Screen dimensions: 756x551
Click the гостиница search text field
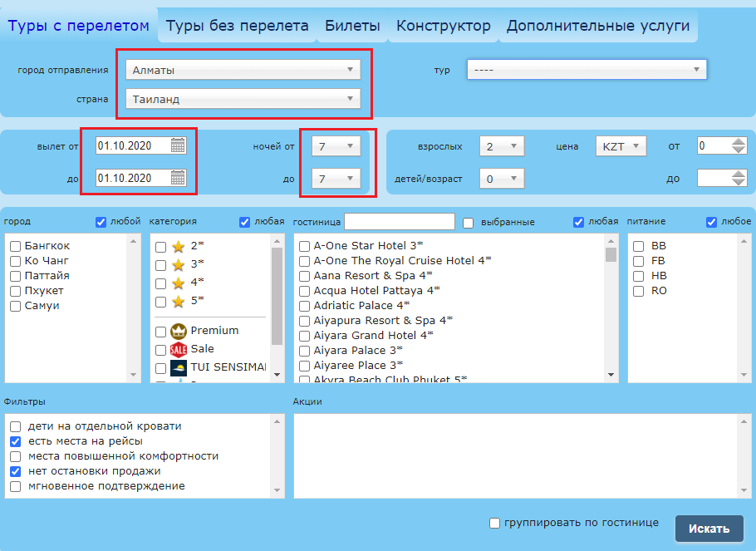coord(400,221)
